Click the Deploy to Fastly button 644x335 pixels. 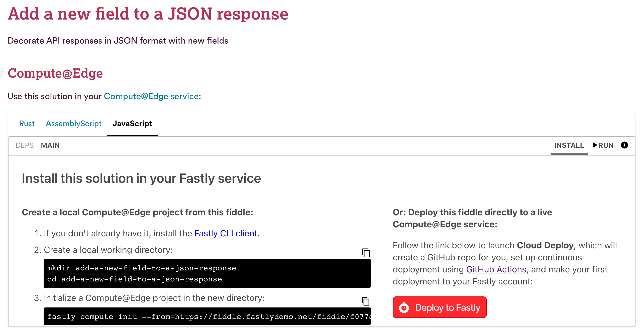click(x=440, y=307)
